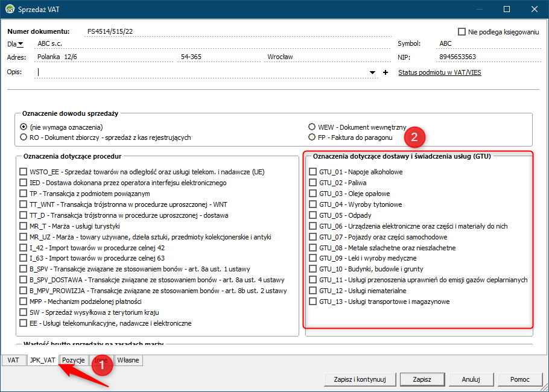Image resolution: width=549 pixels, height=392 pixels.
Task: Select WEW - Dokument wewnętrzny radio option
Action: coord(312,127)
